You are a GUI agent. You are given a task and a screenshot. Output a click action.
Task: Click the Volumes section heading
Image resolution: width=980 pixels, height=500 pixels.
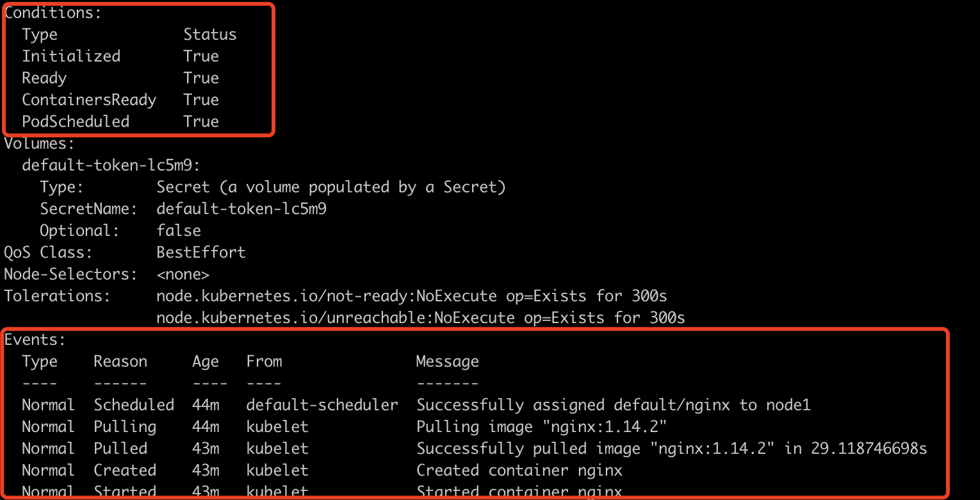[40, 144]
